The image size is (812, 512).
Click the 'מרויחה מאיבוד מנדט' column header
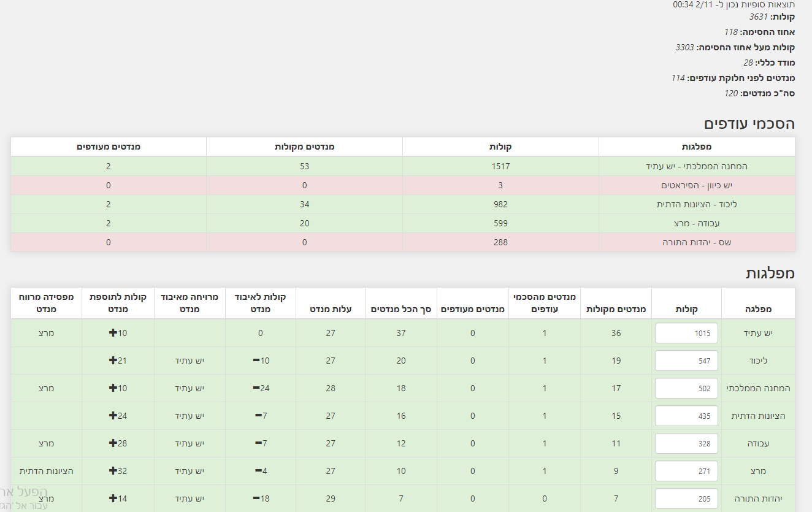[x=190, y=303]
